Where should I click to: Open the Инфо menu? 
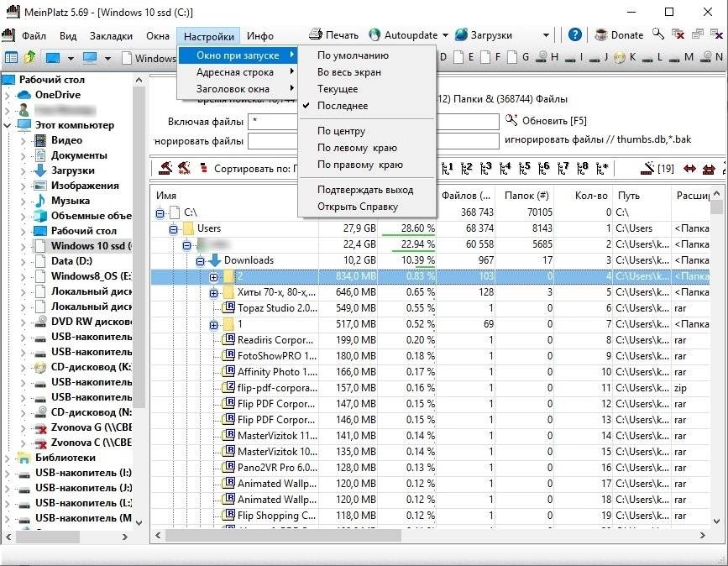(x=260, y=36)
